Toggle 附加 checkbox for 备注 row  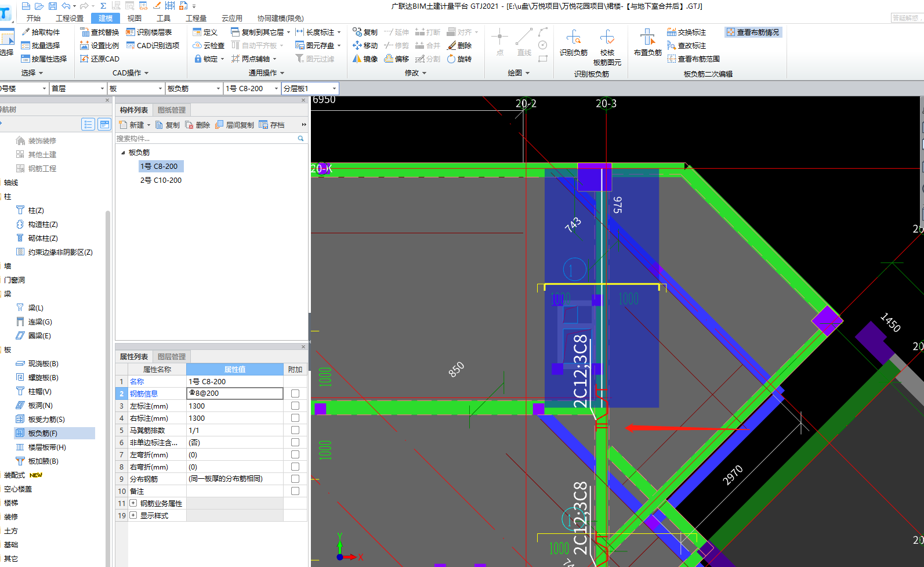295,491
